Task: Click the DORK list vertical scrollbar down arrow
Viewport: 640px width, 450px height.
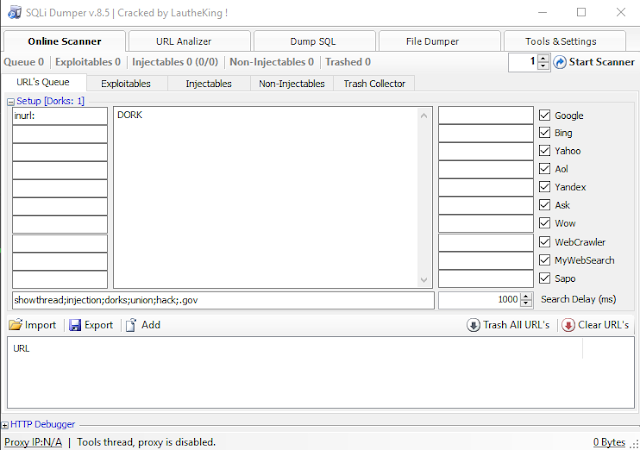Action: click(424, 281)
